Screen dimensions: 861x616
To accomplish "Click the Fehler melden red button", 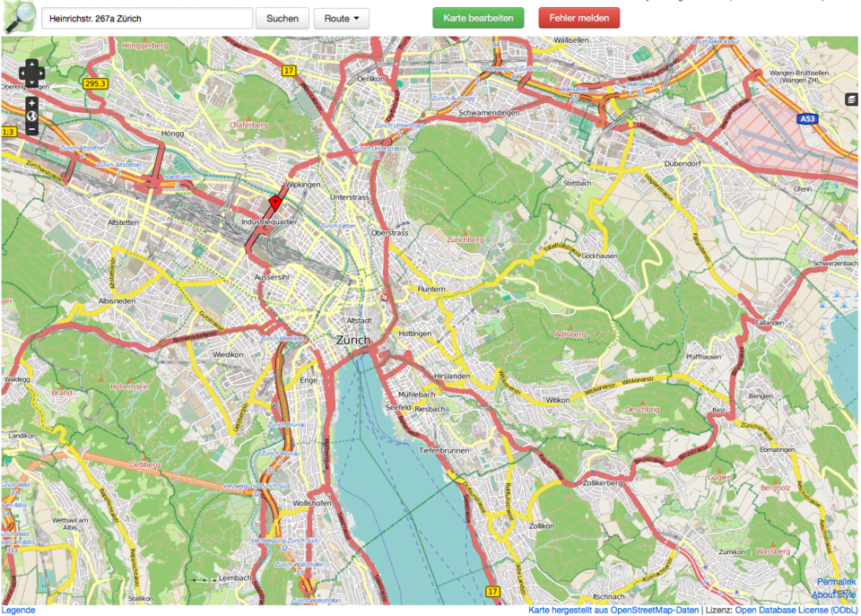I will pyautogui.click(x=578, y=18).
